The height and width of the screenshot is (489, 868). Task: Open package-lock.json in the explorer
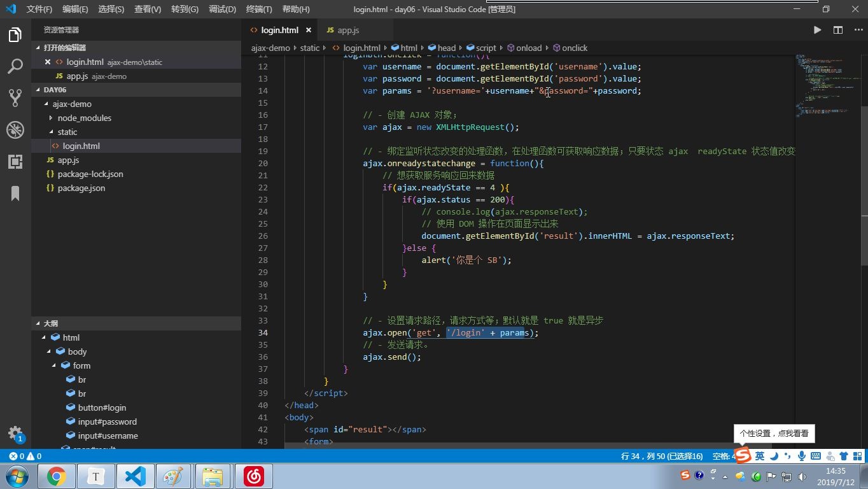pyautogui.click(x=90, y=174)
